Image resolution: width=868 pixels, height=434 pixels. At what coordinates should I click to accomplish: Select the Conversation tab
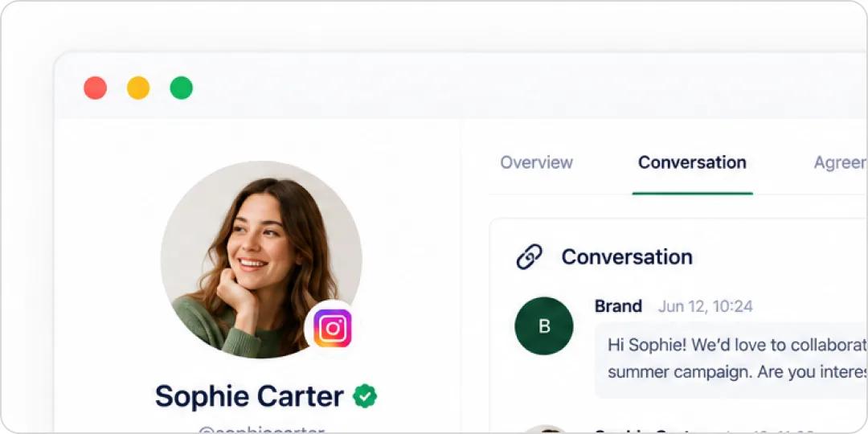coord(692,162)
